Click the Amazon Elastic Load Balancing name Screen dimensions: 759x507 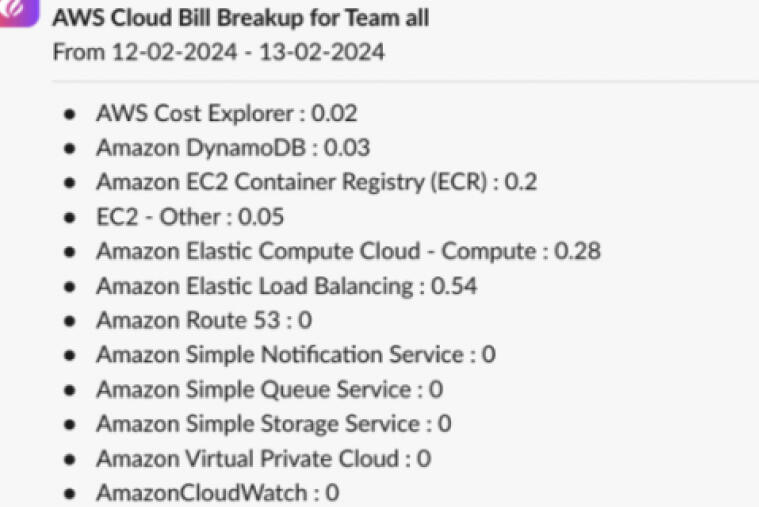pos(254,286)
